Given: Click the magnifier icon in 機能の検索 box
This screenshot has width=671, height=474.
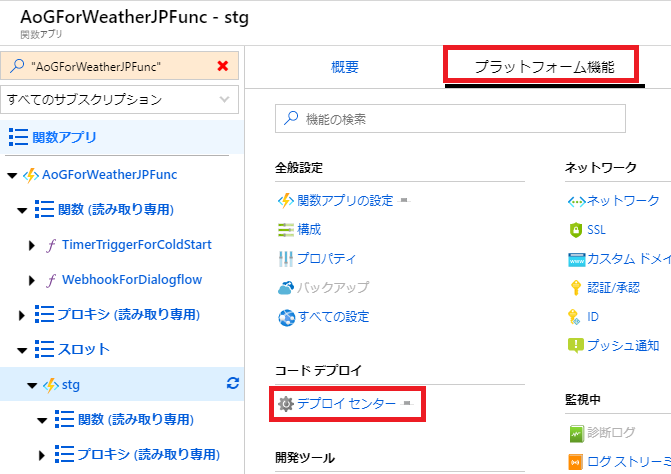Looking at the screenshot, I should (x=291, y=118).
